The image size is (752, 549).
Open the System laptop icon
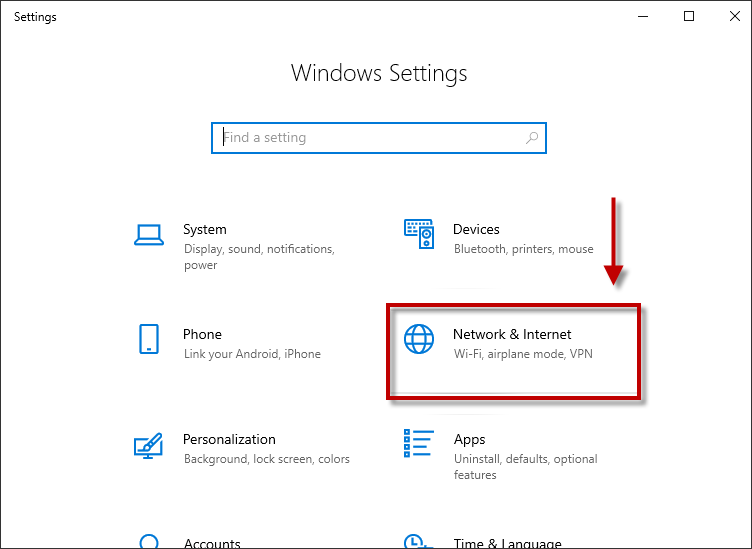[x=149, y=235]
